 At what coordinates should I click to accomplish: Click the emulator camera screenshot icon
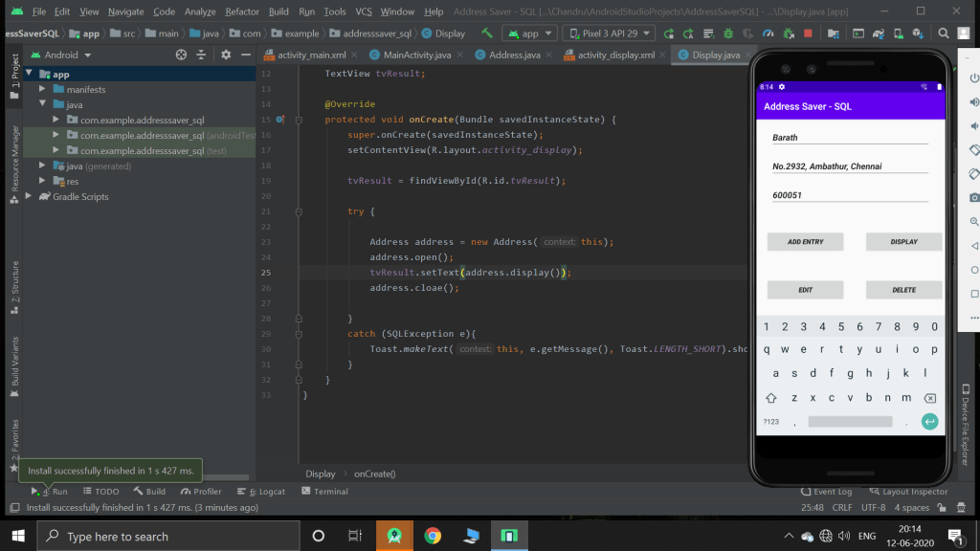point(973,196)
